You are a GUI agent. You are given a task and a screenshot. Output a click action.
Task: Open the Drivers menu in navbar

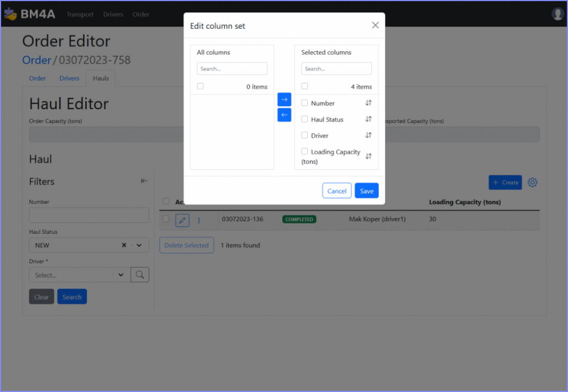click(x=113, y=14)
